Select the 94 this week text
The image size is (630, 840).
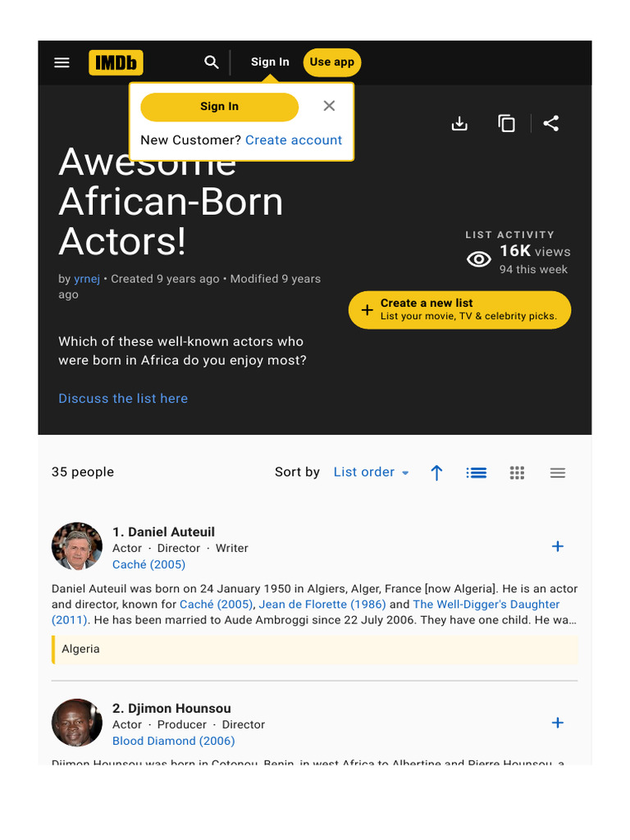[533, 269]
